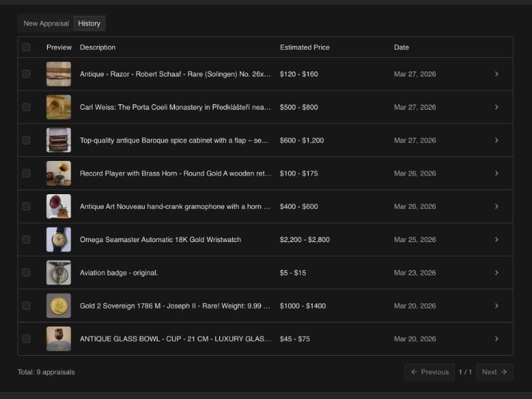Tick the select-all checkbox in table header
Viewport: 532px width, 399px height.
tap(26, 47)
